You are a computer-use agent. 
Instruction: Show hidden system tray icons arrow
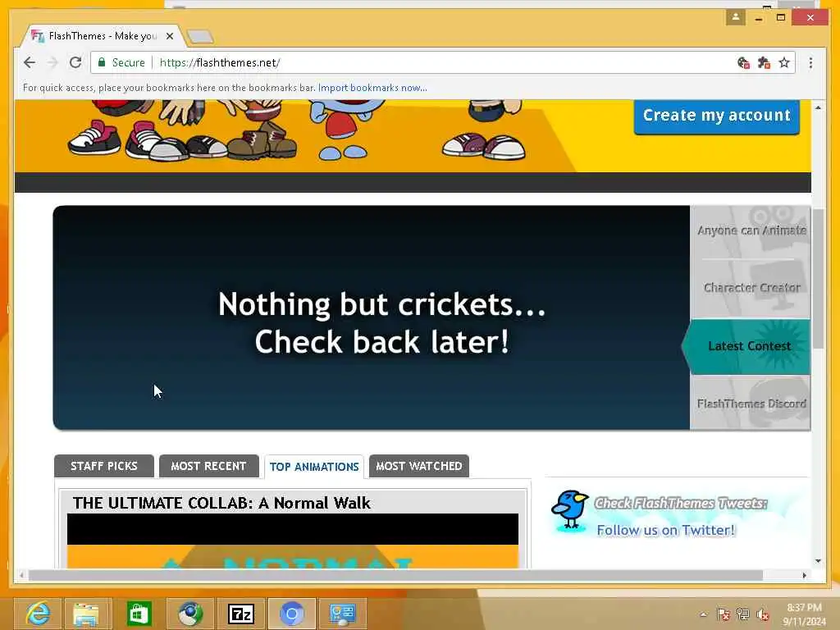[703, 615]
